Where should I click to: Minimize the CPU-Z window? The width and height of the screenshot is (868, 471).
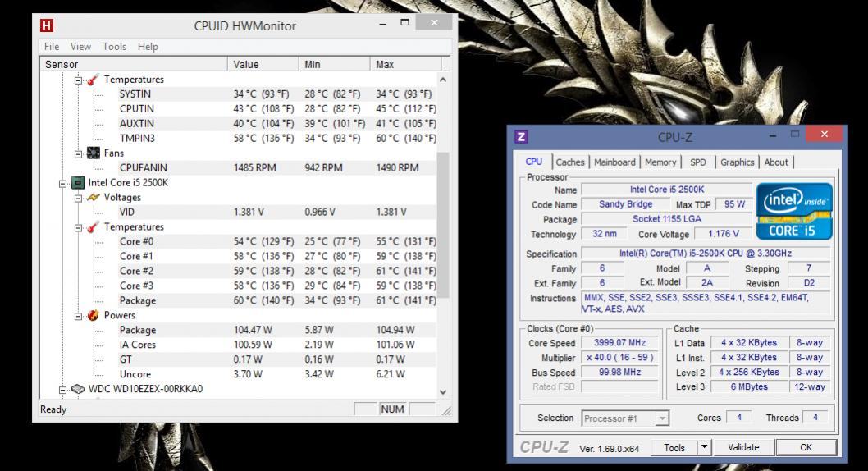coord(773,135)
